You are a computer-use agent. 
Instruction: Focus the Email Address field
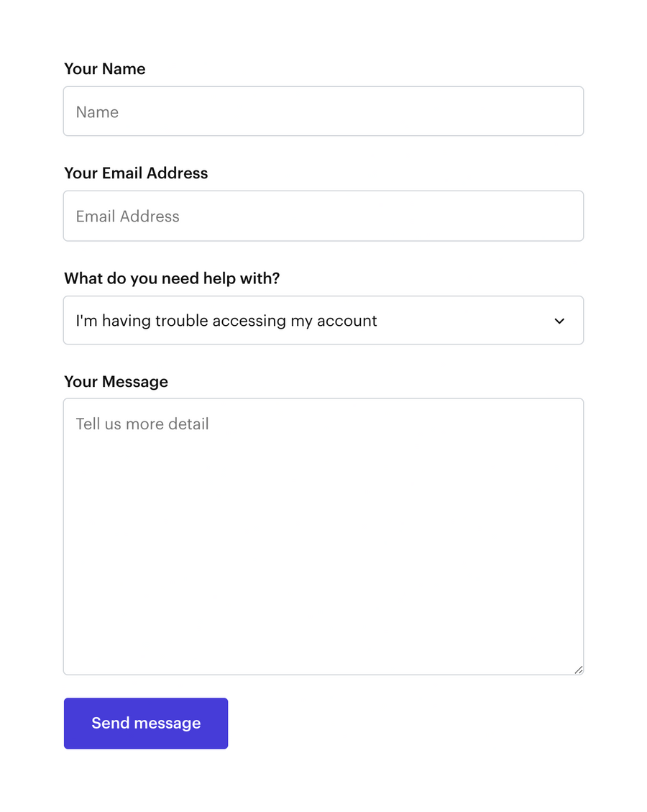coord(323,216)
